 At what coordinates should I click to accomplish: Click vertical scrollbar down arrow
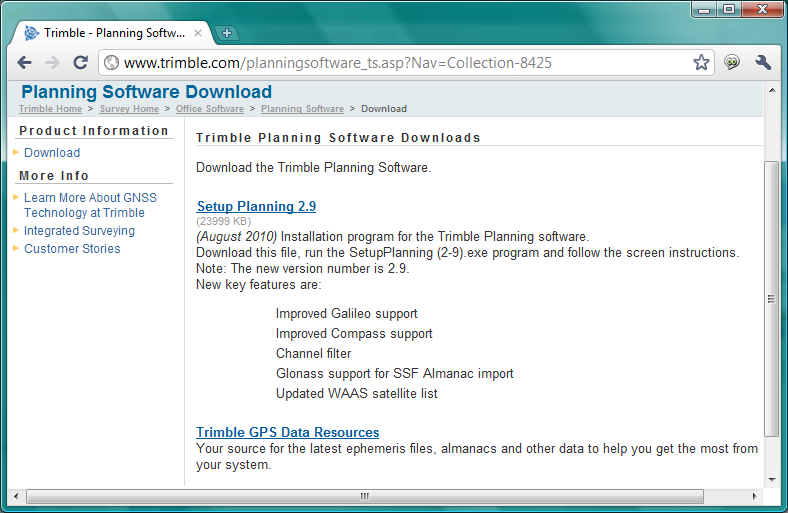point(771,479)
